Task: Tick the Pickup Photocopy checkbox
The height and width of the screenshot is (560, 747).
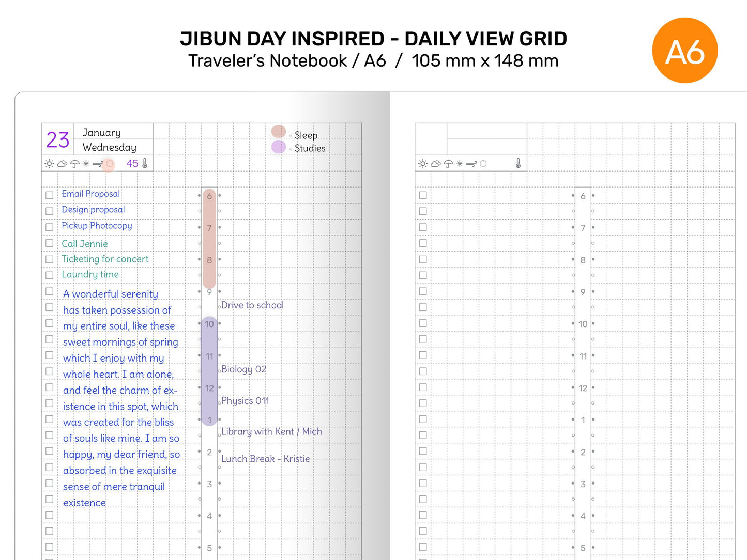Action: 50,227
